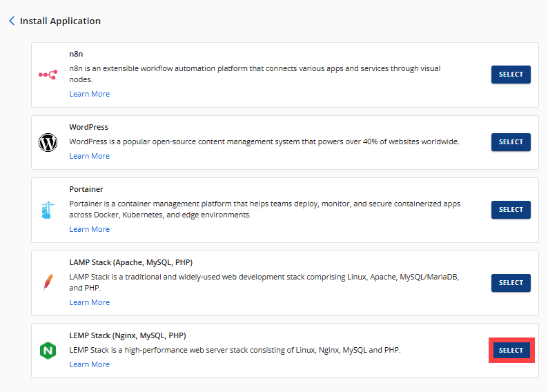Click the Apache feather LAMP icon
The image size is (548, 392).
point(48,283)
